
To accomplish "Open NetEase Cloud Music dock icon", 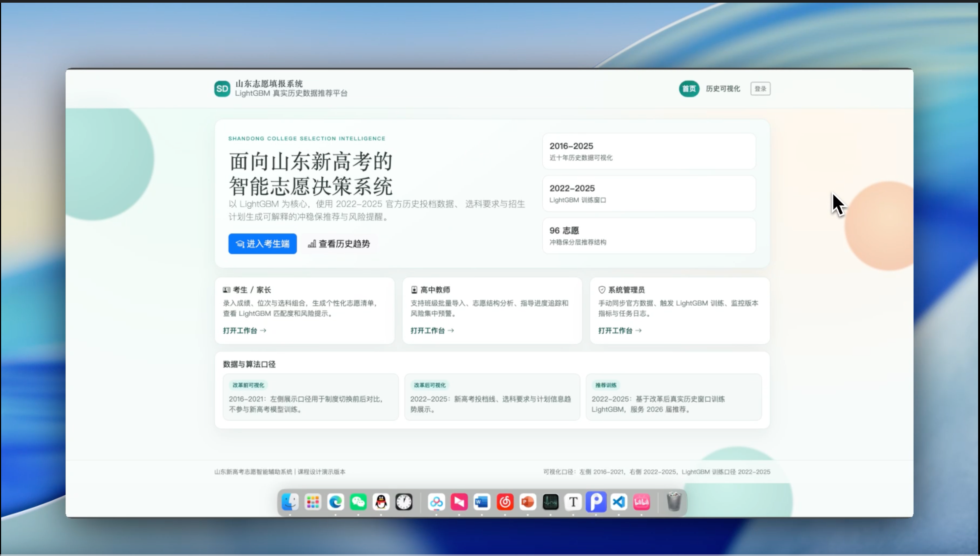I will tap(505, 502).
